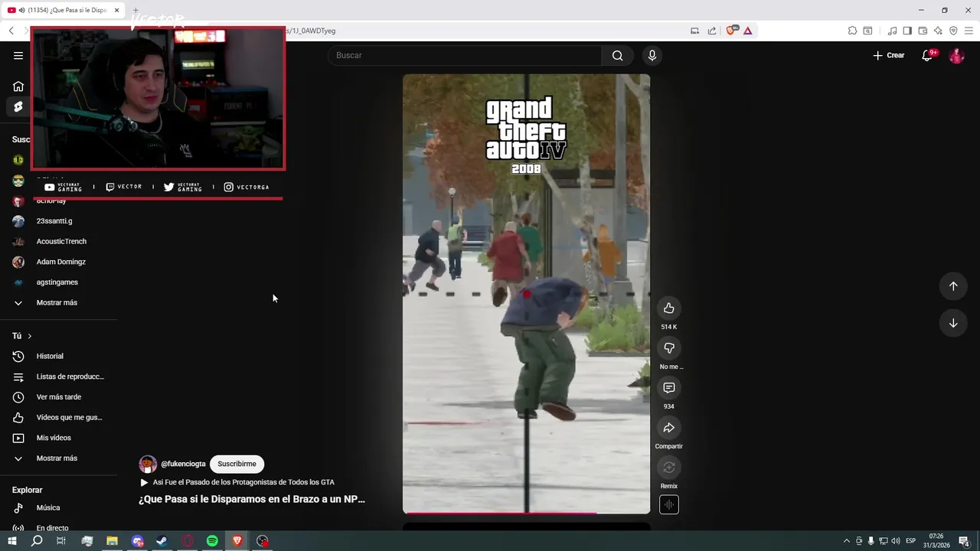
Task: Open Brave Shields lion icon
Action: pyautogui.click(x=730, y=31)
